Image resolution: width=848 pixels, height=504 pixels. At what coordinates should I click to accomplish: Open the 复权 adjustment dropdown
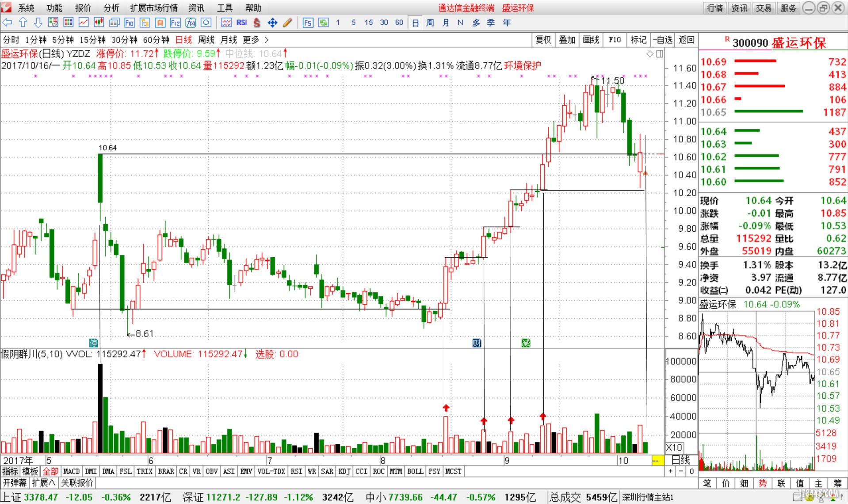pyautogui.click(x=543, y=40)
